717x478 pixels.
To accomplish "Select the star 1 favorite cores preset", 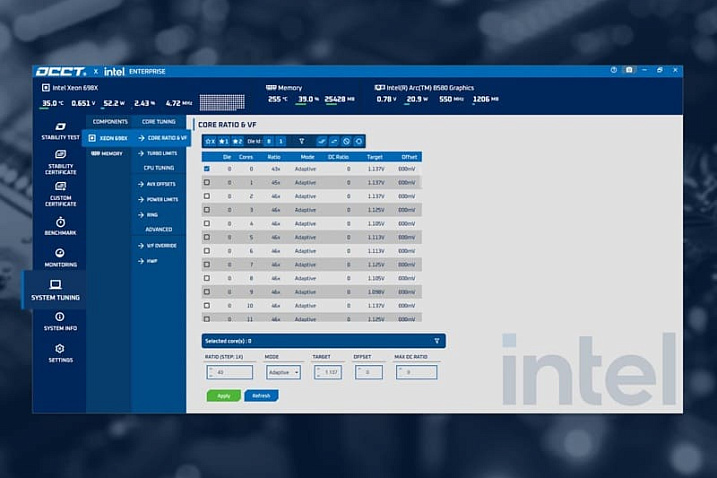I will coord(224,141).
